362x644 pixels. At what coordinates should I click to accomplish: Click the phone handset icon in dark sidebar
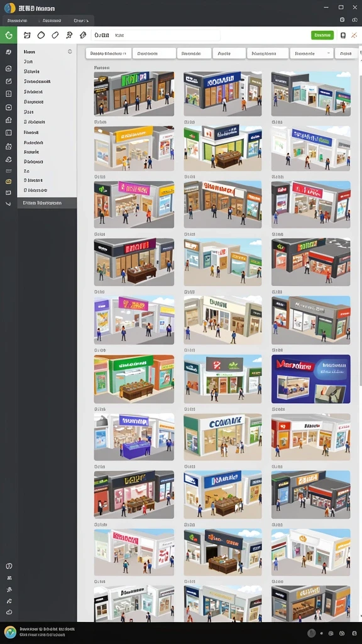(8, 203)
